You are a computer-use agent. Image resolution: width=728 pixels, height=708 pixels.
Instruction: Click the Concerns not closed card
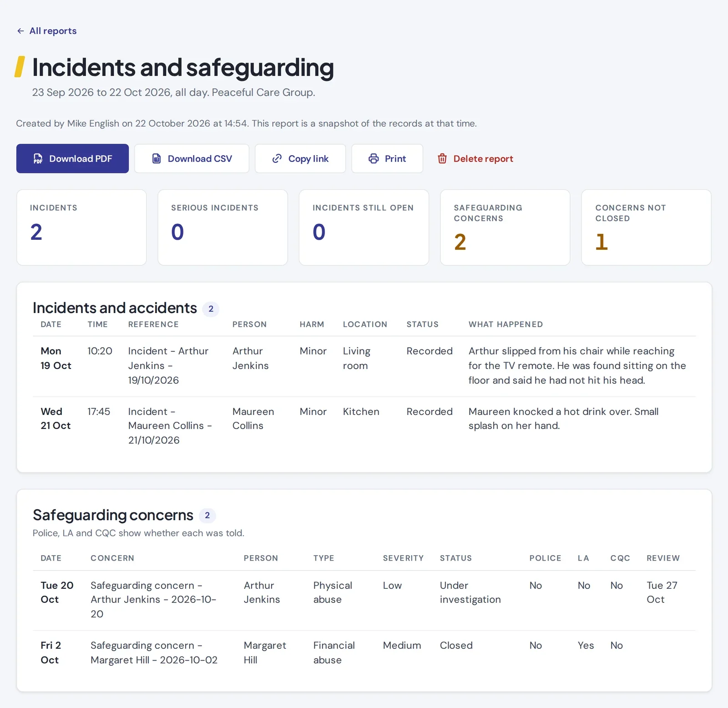(646, 228)
